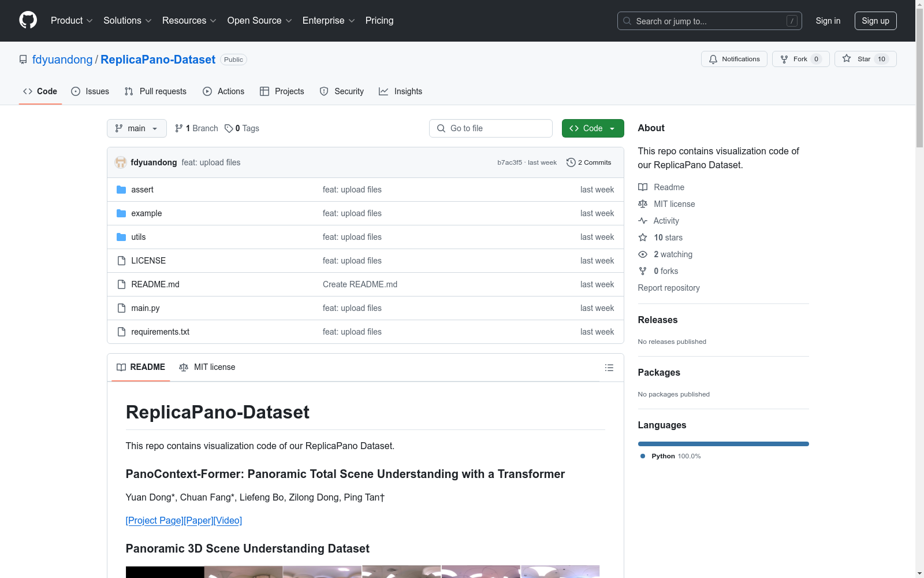
Task: Click Report repository link
Action: [669, 288]
